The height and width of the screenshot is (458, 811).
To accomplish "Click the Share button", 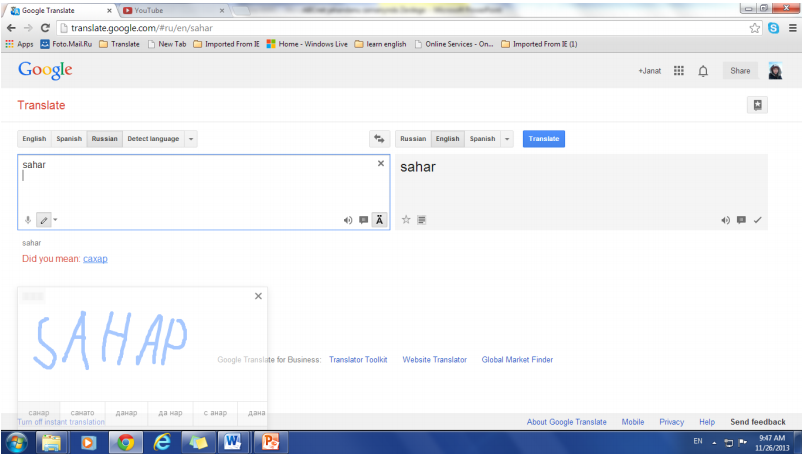I will [x=740, y=71].
